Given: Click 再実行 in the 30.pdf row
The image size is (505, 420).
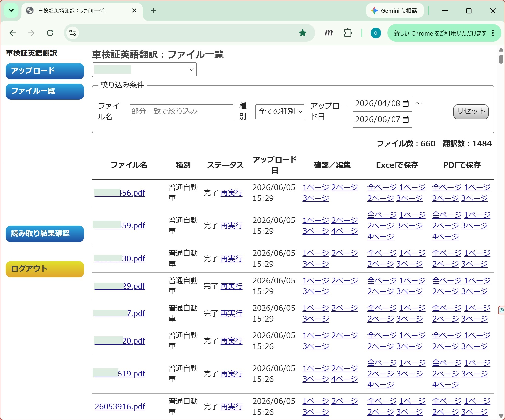Looking at the screenshot, I should click(232, 259).
